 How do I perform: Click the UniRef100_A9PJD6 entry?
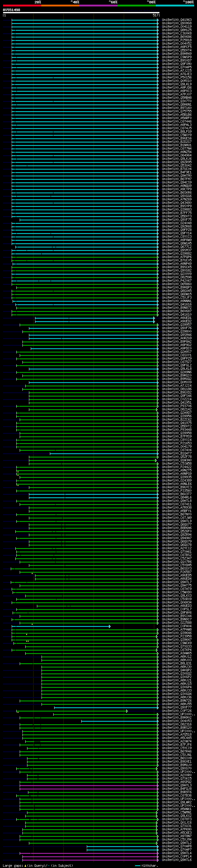176,88
